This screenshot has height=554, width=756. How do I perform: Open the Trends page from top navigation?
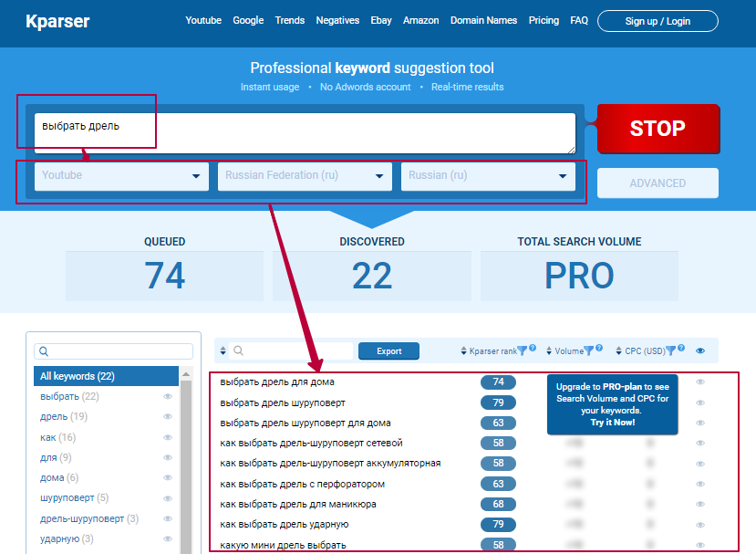pyautogui.click(x=290, y=20)
